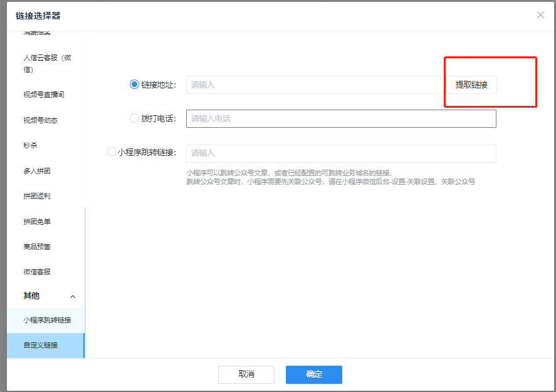Click the input beside 小程序跳转链接 radio
Viewport: 556px width, 392px height.
coord(340,153)
